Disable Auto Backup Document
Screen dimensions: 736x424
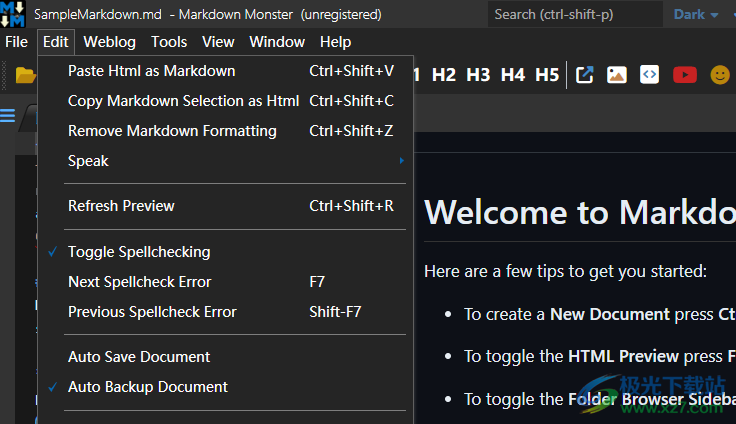(x=226, y=387)
